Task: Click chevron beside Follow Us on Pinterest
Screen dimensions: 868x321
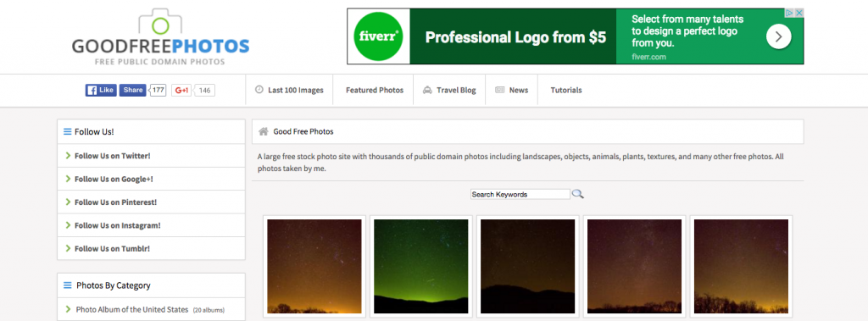Action: (68, 202)
